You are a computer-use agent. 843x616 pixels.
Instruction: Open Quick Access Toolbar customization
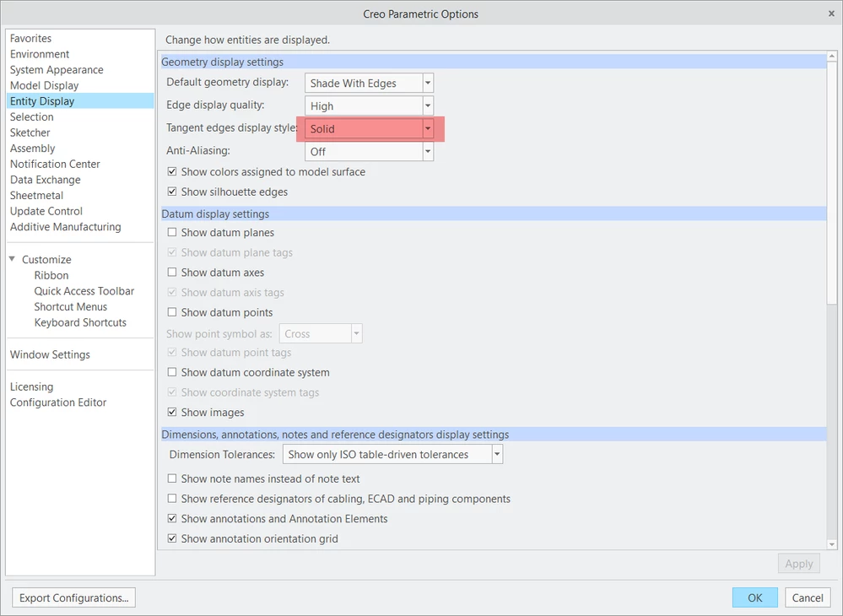84,291
